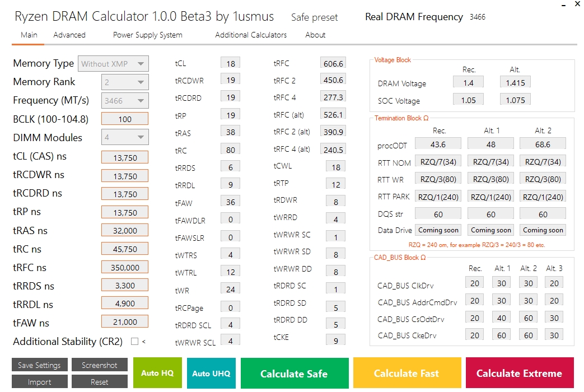
Task: Select the recommended RTT WR RZQ/3(80)
Action: coord(438,179)
